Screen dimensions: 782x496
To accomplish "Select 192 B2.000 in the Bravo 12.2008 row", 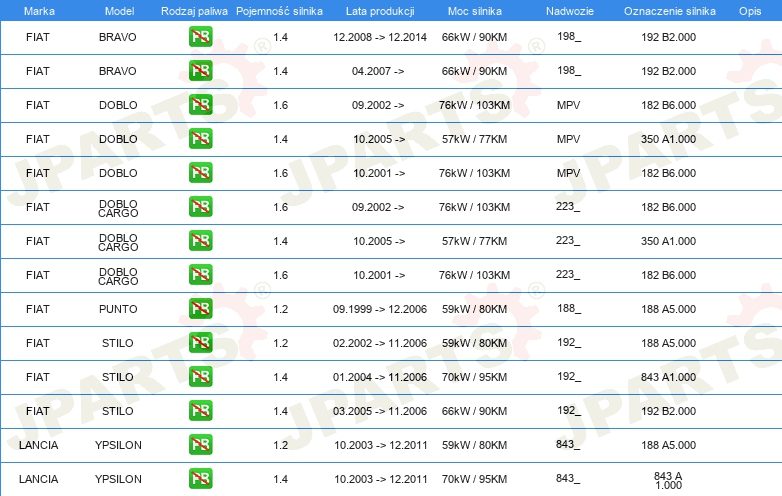I will click(668, 37).
